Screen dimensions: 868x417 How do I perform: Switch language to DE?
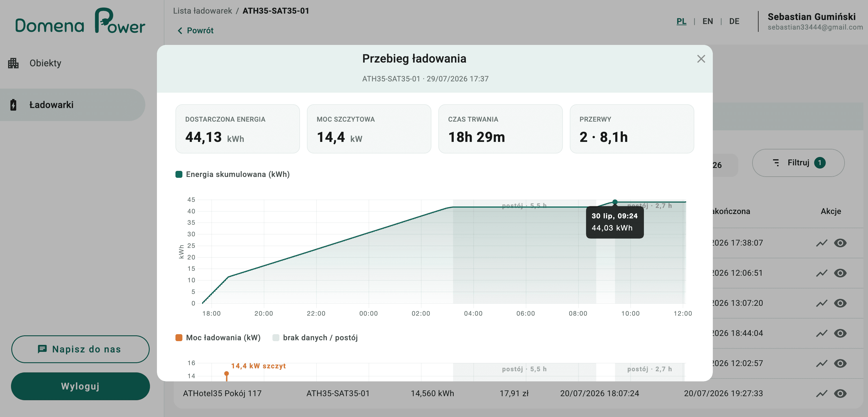734,21
